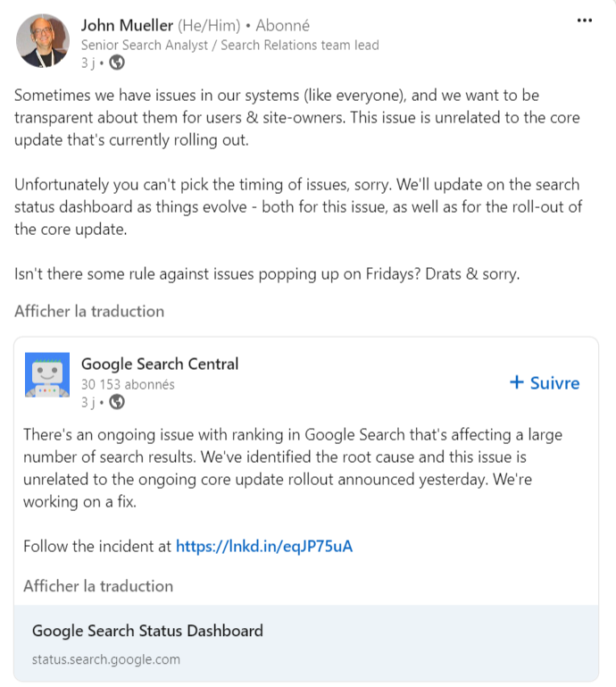Show translation of the Google Search Central post
Viewport: 616px width, 687px height.
click(98, 586)
